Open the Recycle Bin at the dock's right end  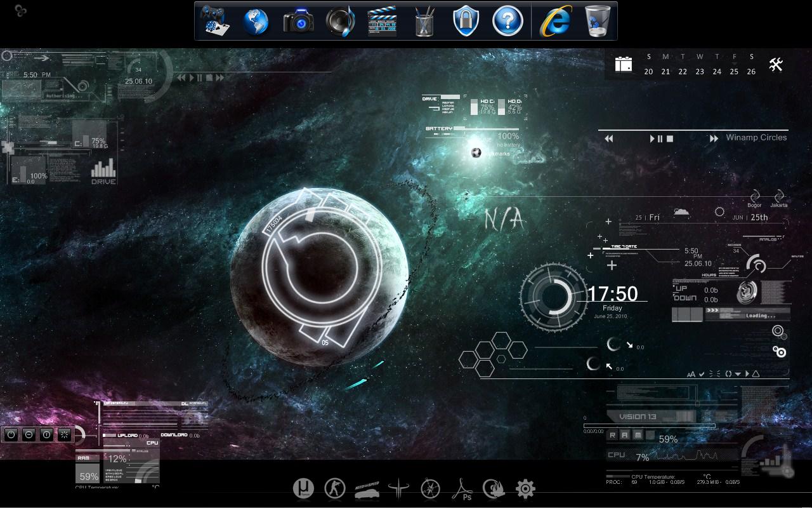pyautogui.click(x=598, y=20)
